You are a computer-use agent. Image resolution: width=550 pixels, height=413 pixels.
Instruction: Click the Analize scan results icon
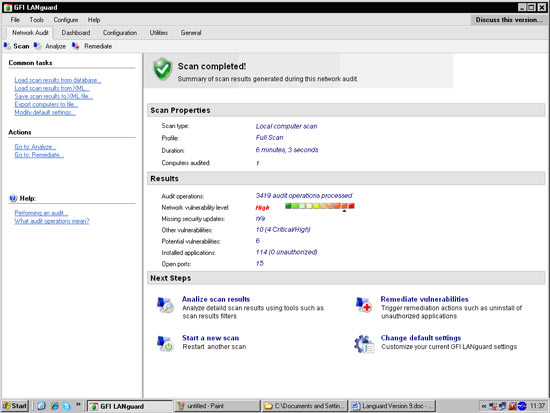click(x=165, y=305)
